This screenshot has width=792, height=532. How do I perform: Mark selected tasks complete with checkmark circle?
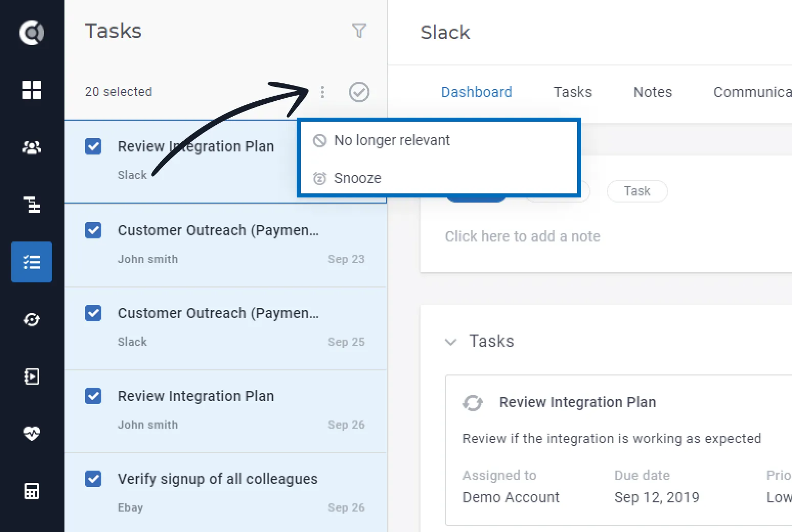coord(359,92)
